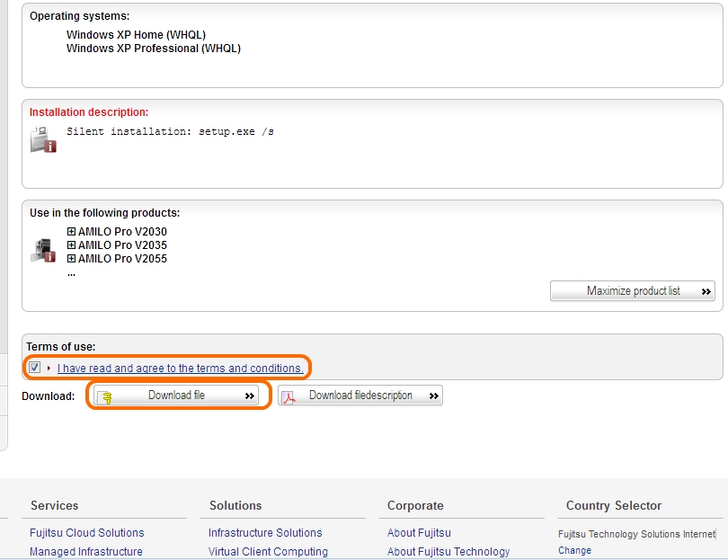This screenshot has height=560, width=728.
Task: Click the Operating systems heading
Action: (x=79, y=16)
